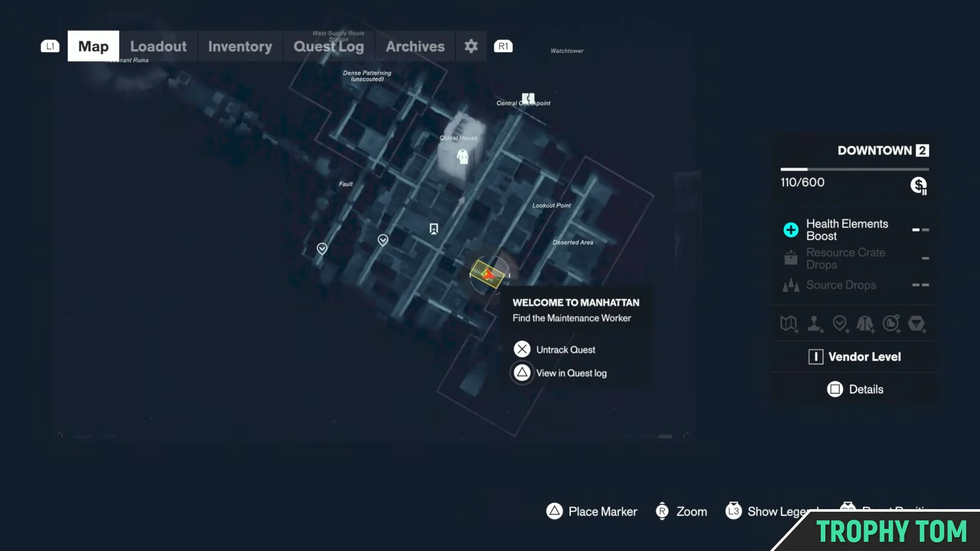
Task: Click the Resource Crate Drops label
Action: [x=845, y=258]
